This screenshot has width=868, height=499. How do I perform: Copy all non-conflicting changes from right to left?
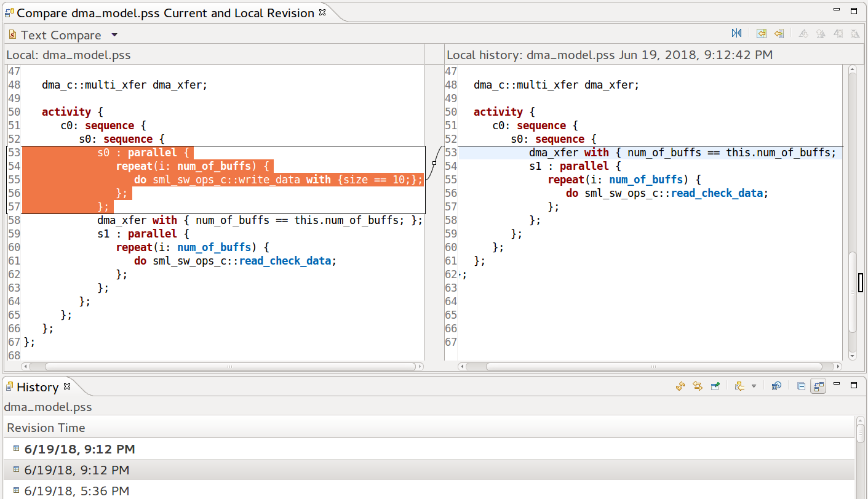coord(762,34)
